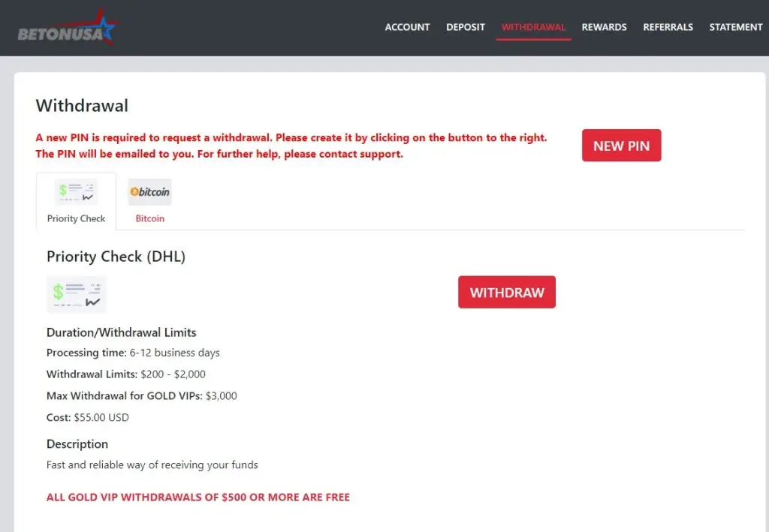
Task: Click the Max Withdrawal for GOLD VIPs line
Action: [x=142, y=396]
